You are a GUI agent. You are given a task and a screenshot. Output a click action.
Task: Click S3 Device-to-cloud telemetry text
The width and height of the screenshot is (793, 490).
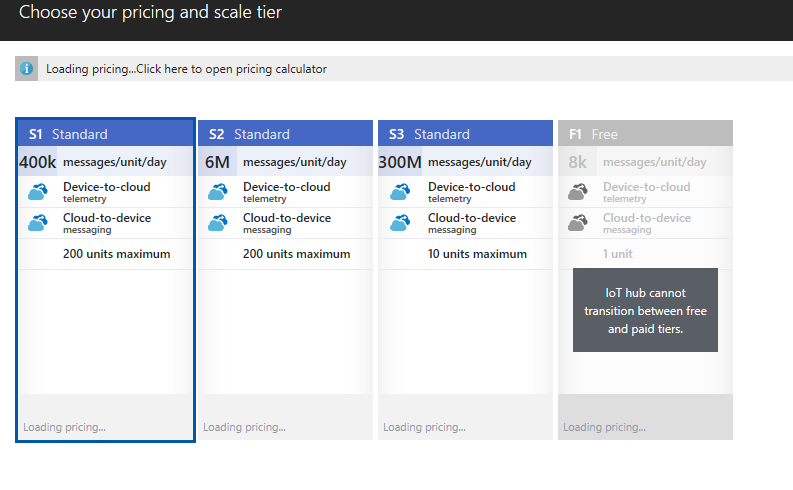472,192
